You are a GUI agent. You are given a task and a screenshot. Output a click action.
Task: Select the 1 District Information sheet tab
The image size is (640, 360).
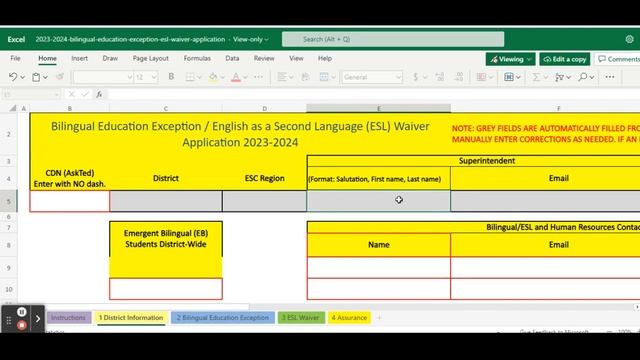click(x=131, y=318)
